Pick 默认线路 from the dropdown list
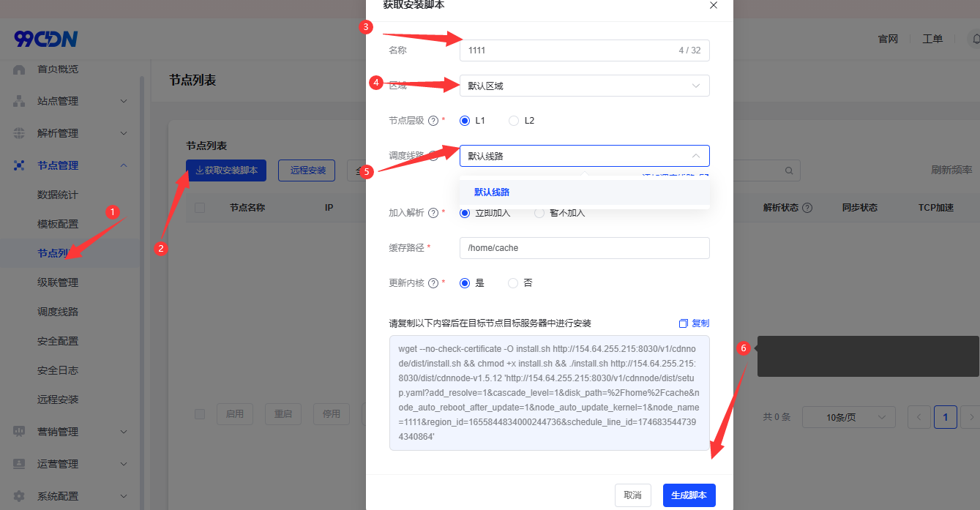 585,192
